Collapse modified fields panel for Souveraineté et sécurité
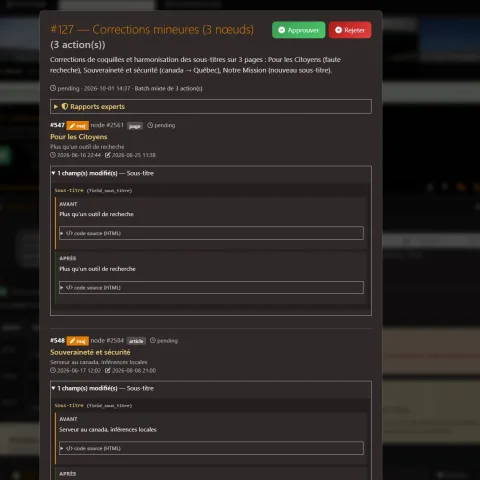Screen dimensions: 480x480 coord(102,388)
